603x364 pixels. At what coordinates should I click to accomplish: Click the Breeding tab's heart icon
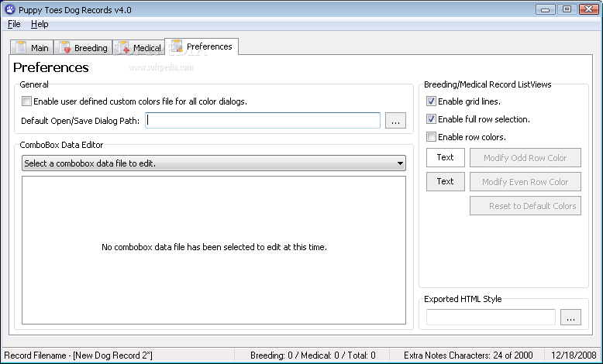point(65,47)
